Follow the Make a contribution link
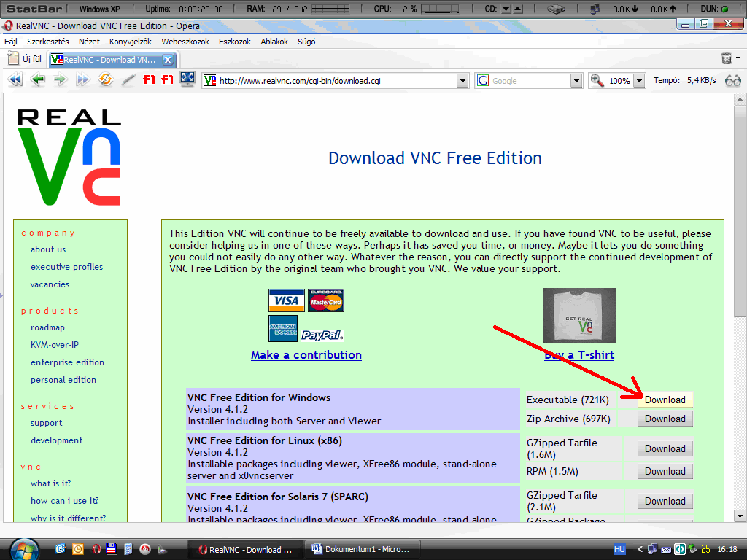The image size is (747, 560). pos(306,355)
